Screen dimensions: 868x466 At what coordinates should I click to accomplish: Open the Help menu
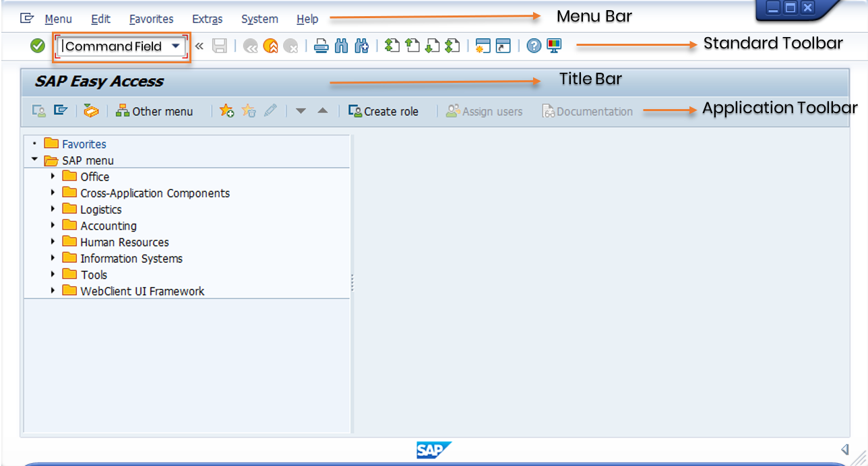click(307, 19)
